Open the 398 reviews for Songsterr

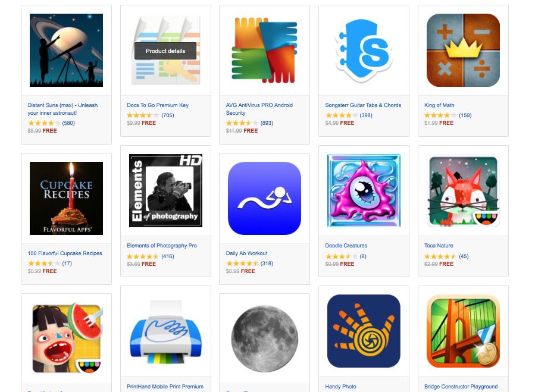366,115
